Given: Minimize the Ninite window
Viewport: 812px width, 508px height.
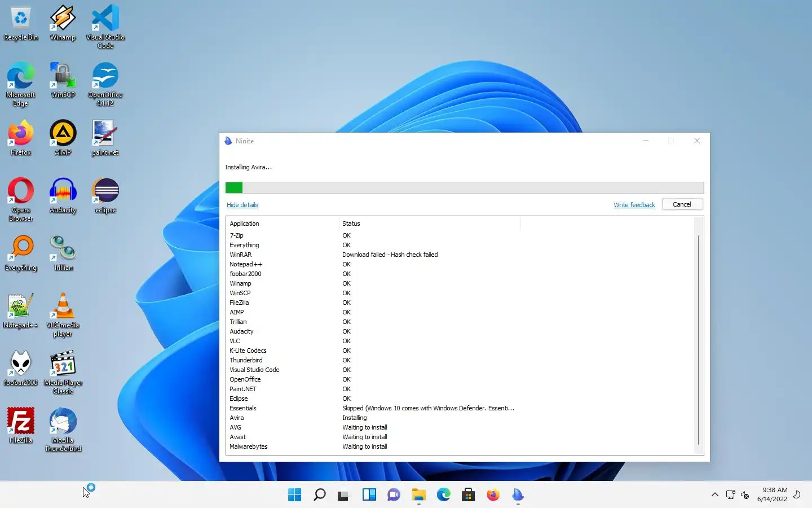Looking at the screenshot, I should tap(646, 141).
